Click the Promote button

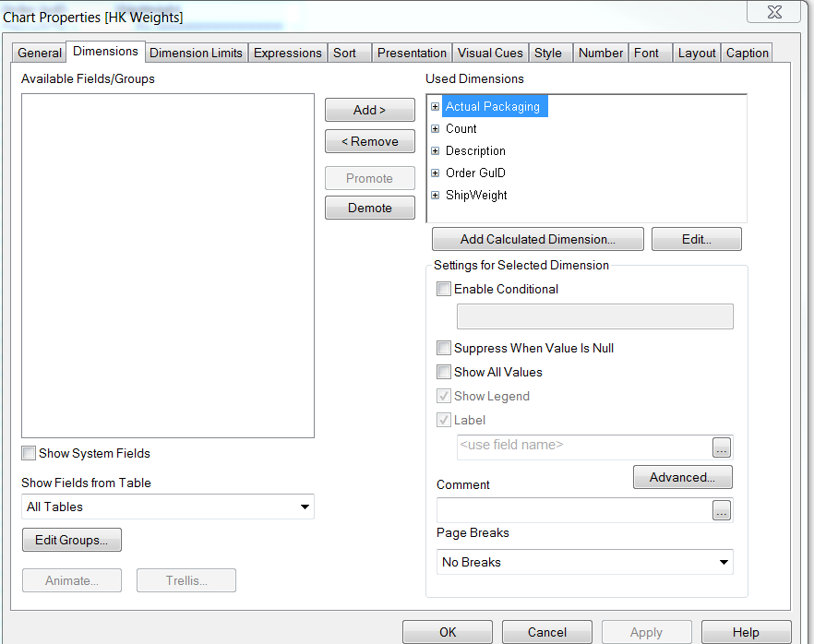point(369,178)
